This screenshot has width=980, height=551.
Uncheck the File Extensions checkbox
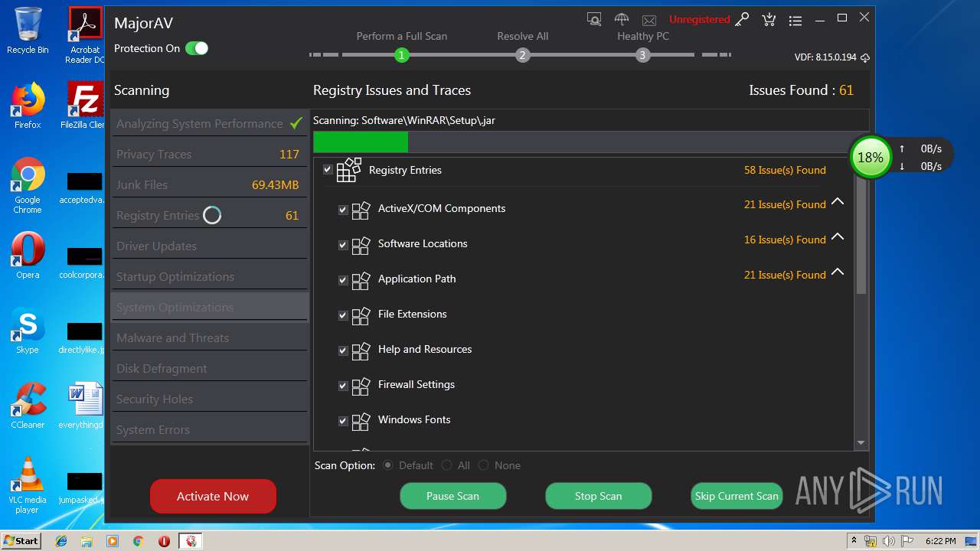point(343,315)
